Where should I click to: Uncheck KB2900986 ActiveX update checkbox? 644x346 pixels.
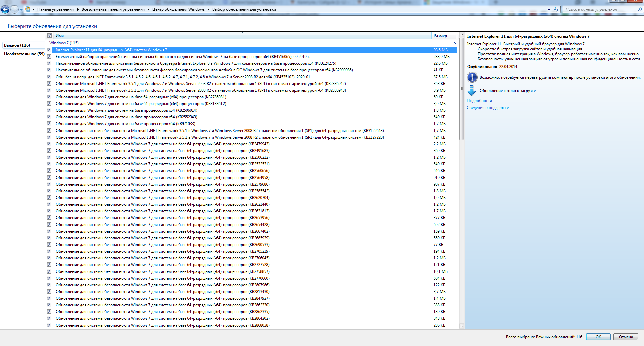[49, 70]
